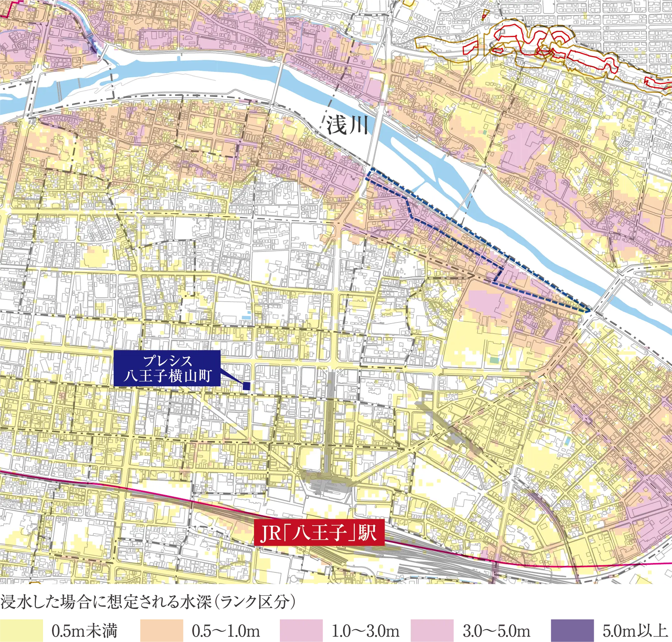672x642 pixels.
Task: Pick the pink swatch right of orange swatch
Action: coord(301,630)
